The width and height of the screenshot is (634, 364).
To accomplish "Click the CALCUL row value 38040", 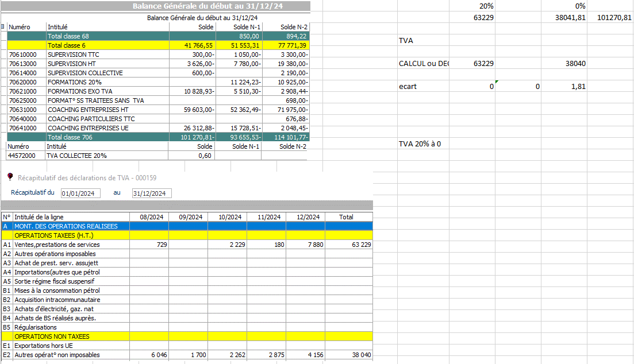I will pos(564,63).
